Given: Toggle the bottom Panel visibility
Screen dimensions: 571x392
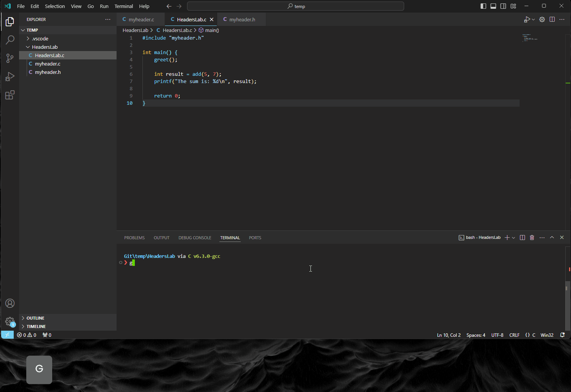Looking at the screenshot, I should point(493,6).
